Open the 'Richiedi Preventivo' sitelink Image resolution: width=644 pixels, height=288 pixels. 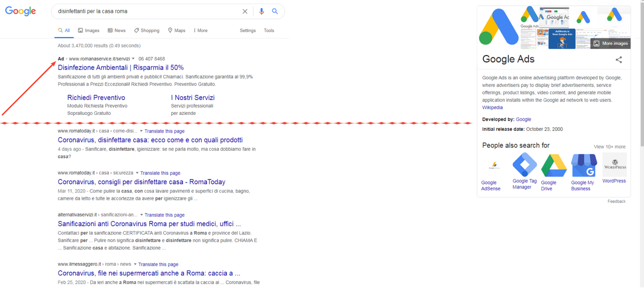(96, 98)
